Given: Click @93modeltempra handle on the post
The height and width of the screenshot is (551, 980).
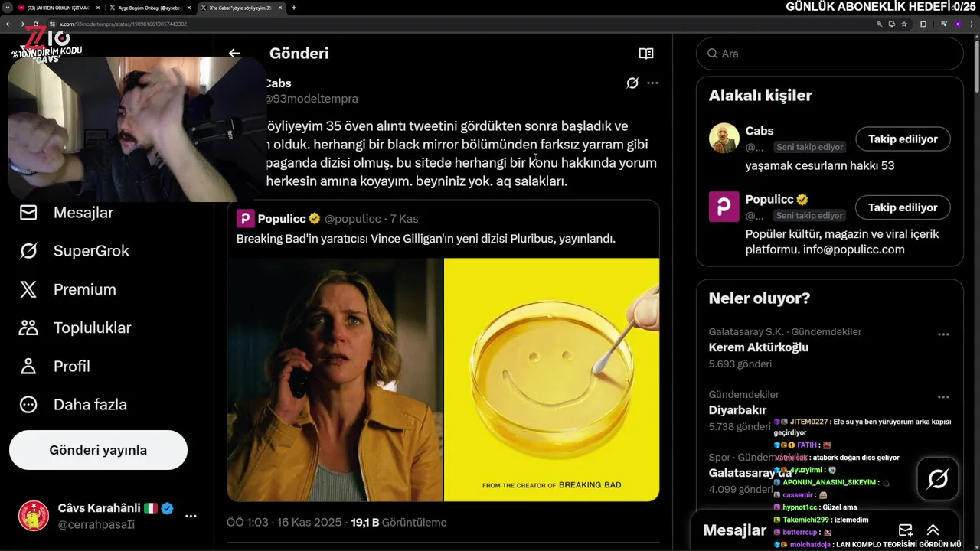Looking at the screenshot, I should [x=311, y=99].
